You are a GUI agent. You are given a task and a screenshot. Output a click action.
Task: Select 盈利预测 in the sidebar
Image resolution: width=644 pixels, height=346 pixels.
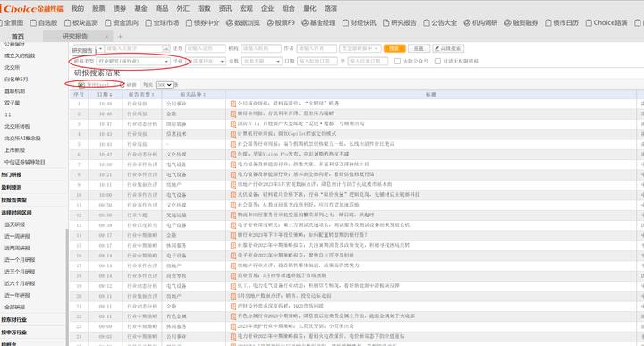pos(12,187)
